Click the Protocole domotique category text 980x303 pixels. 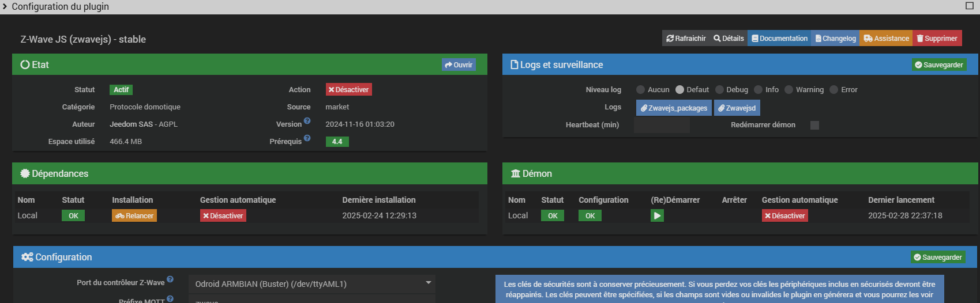pos(145,107)
